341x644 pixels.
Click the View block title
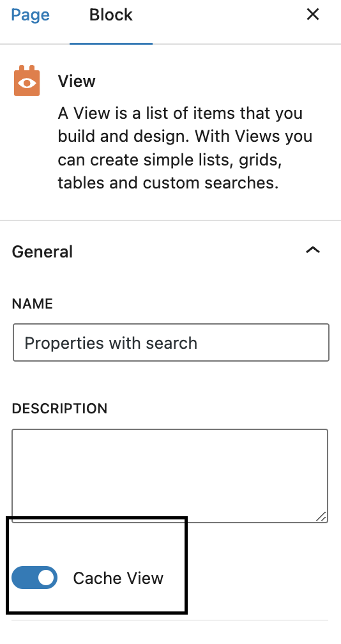pos(77,81)
